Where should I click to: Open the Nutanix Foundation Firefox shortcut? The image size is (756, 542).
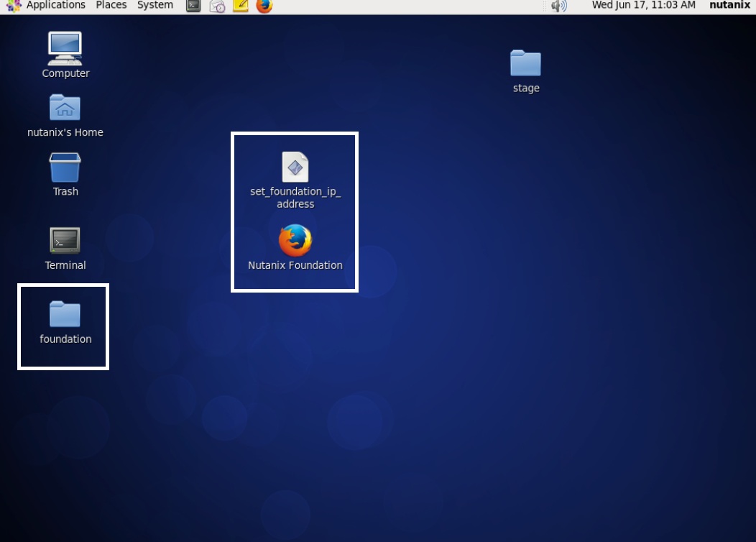[295, 241]
